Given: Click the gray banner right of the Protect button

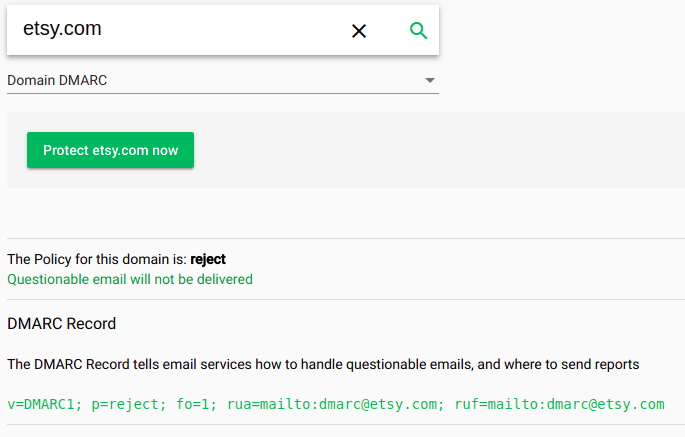Looking at the screenshot, I should pos(430,150).
